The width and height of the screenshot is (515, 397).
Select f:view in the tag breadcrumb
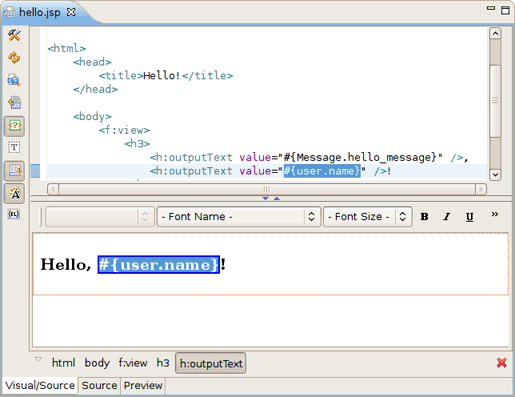coord(133,363)
